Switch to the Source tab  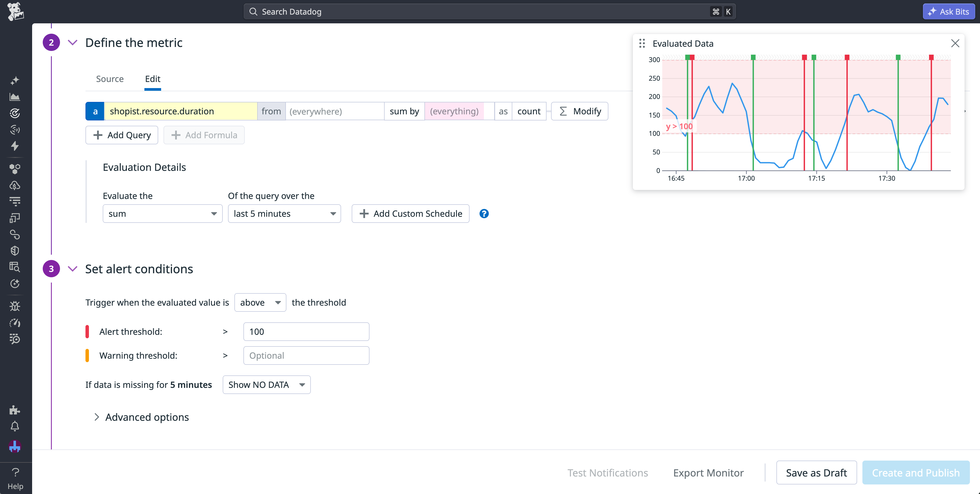point(110,79)
